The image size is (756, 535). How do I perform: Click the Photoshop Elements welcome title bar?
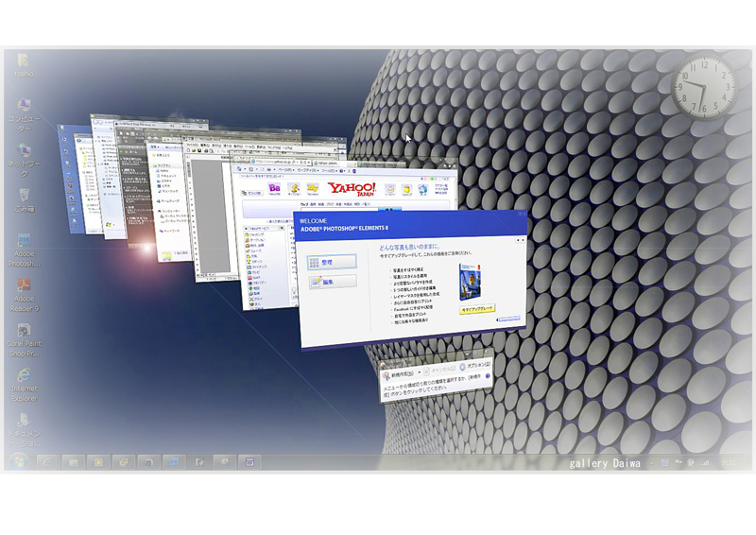click(x=410, y=224)
